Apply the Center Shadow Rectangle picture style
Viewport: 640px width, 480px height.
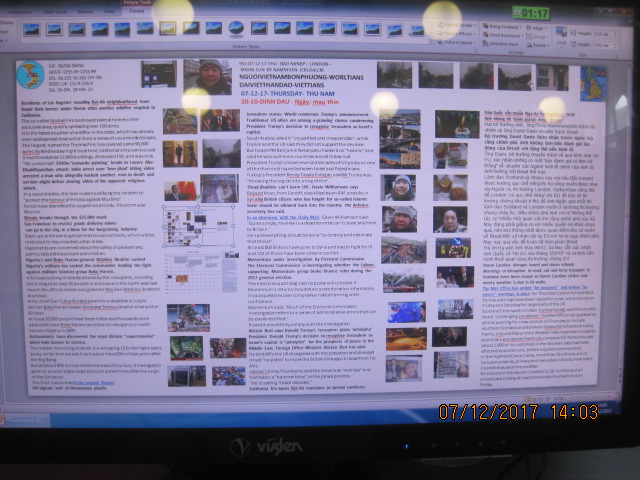click(304, 28)
